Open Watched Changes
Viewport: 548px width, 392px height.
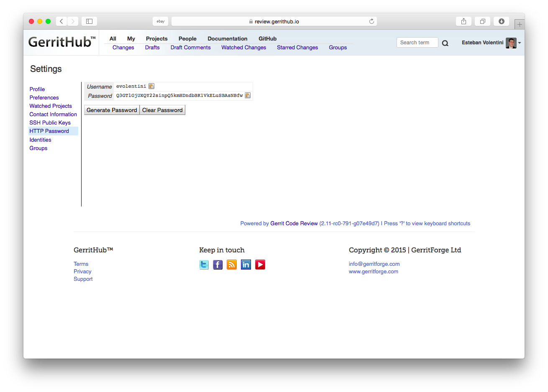pos(243,48)
